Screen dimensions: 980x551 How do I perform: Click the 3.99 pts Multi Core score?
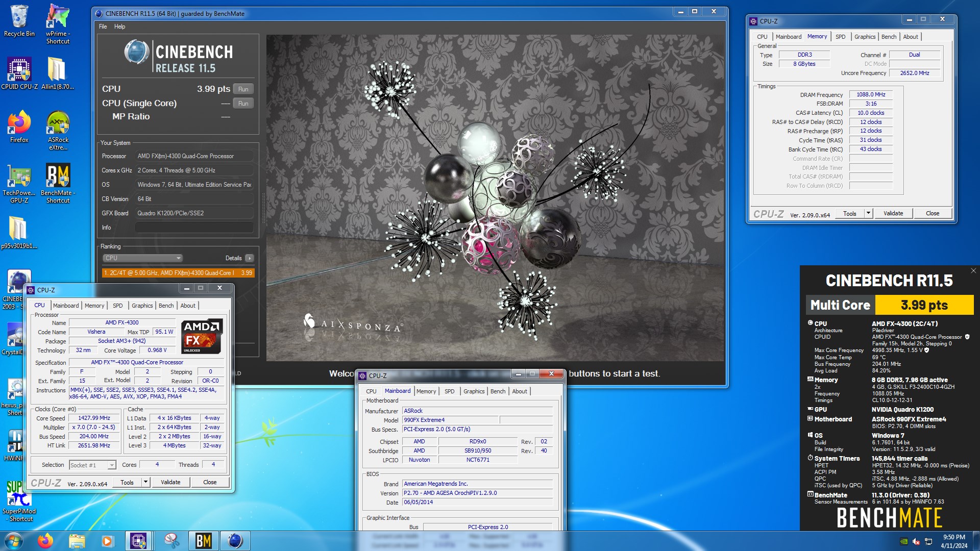[x=924, y=305]
